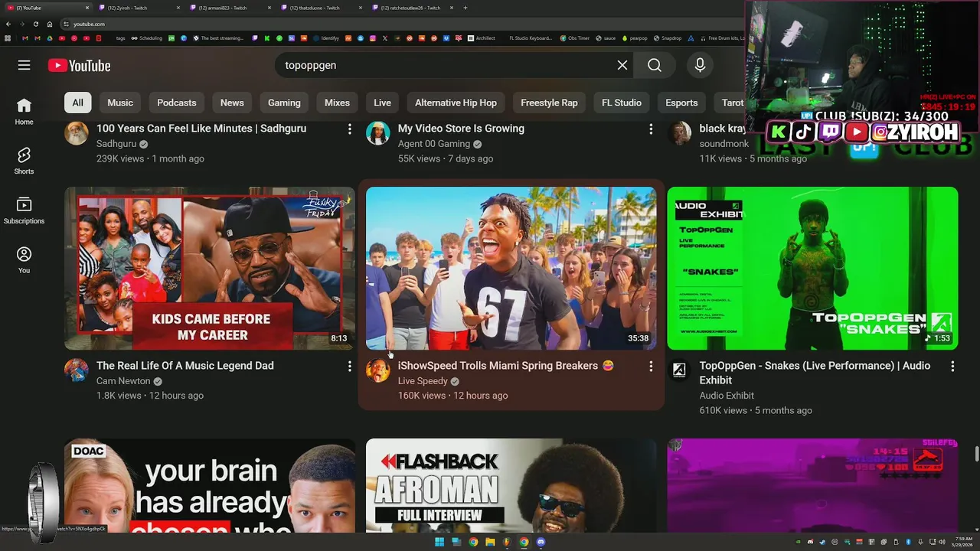The width and height of the screenshot is (980, 551).
Task: Select the Mixes filter chip
Action: click(x=337, y=103)
